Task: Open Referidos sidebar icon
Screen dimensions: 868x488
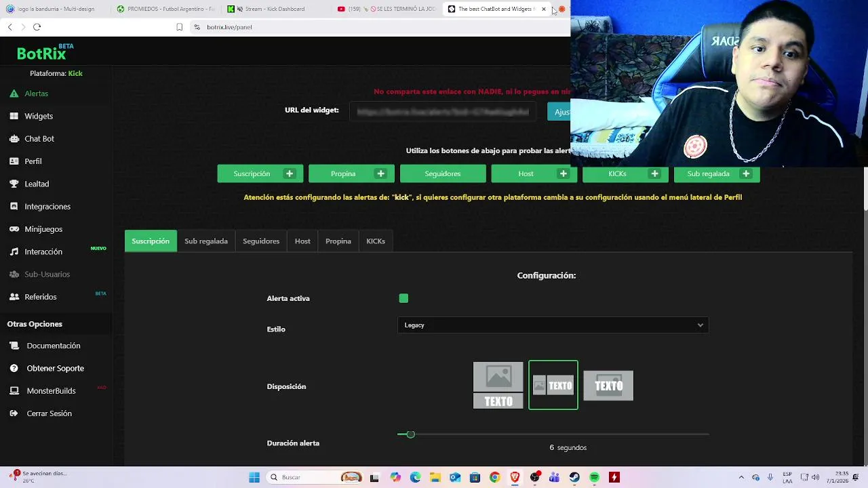Action: (14, 297)
